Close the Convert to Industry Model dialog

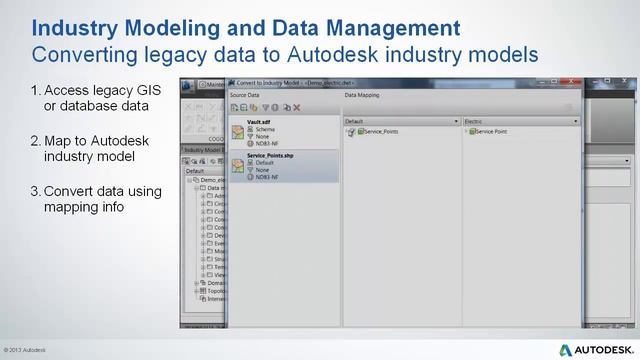coord(571,82)
